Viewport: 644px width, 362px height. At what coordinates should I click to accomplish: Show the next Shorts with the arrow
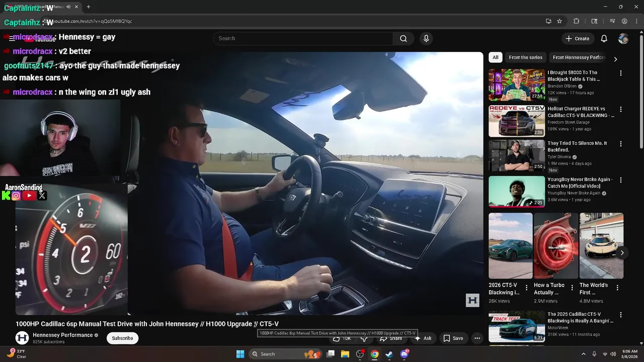tap(622, 253)
